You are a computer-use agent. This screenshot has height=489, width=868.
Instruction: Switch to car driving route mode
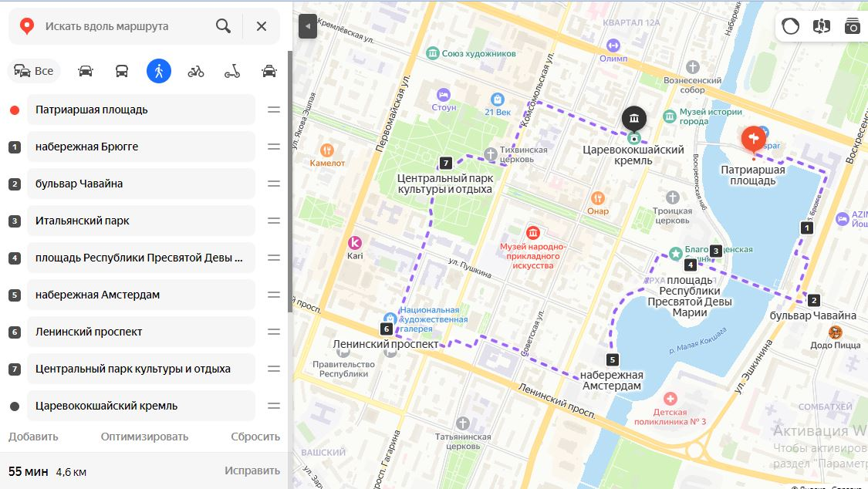(85, 72)
